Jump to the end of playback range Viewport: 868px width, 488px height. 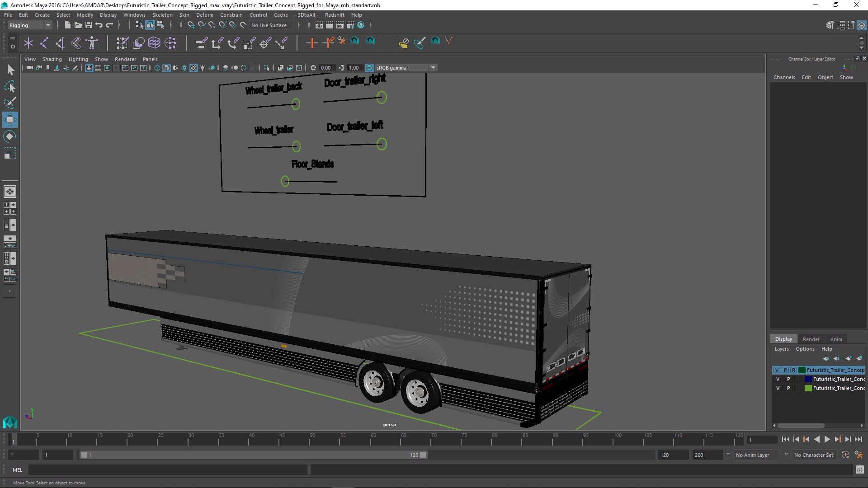(858, 439)
